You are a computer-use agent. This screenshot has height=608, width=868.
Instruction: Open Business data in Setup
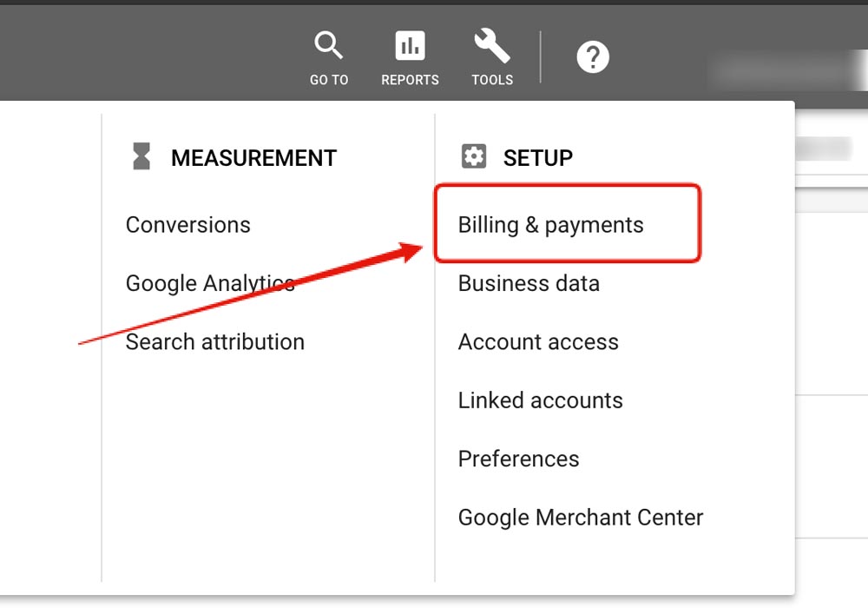tap(529, 283)
